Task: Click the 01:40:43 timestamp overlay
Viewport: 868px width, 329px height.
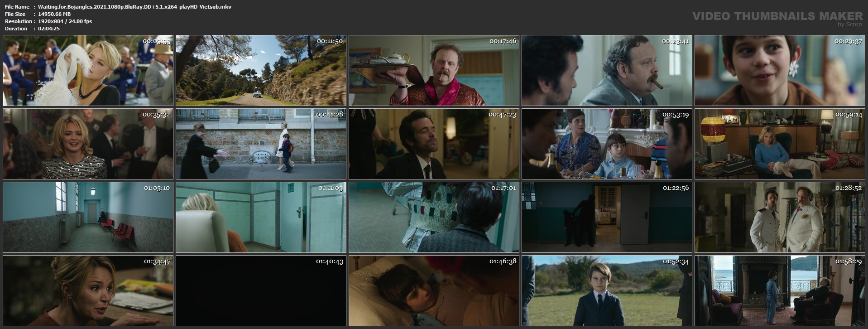Action: [x=330, y=261]
